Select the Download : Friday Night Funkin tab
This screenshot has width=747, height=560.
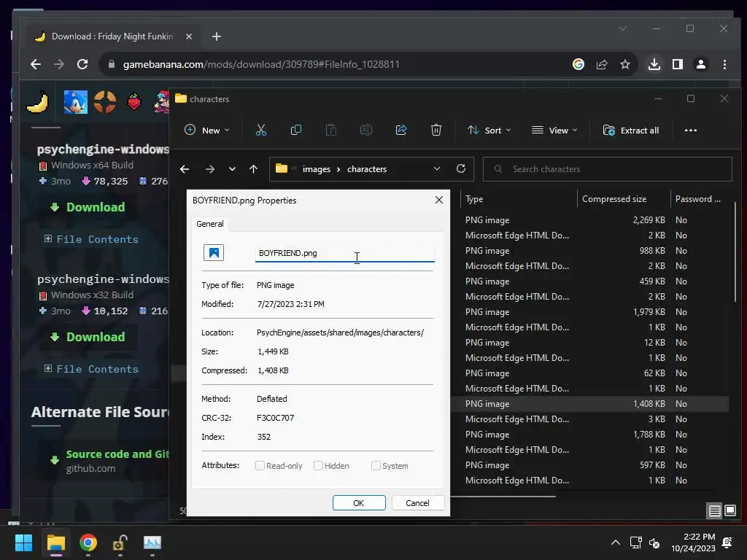tap(113, 36)
